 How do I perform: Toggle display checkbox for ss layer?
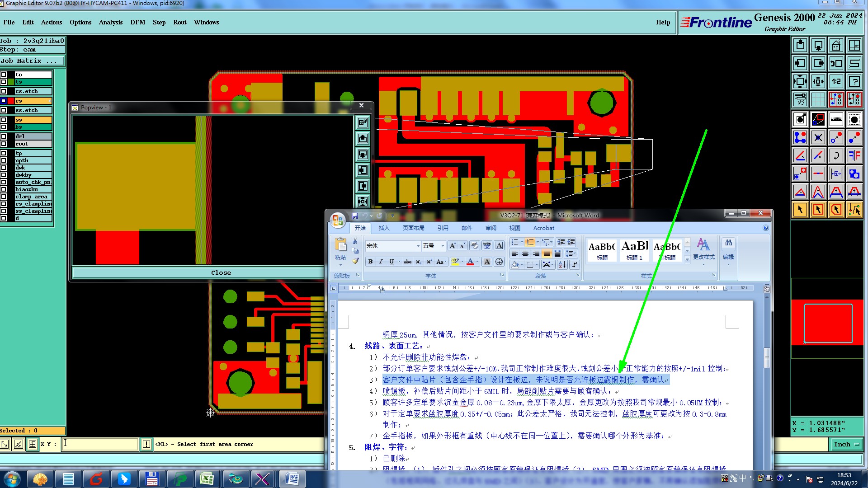(4, 120)
